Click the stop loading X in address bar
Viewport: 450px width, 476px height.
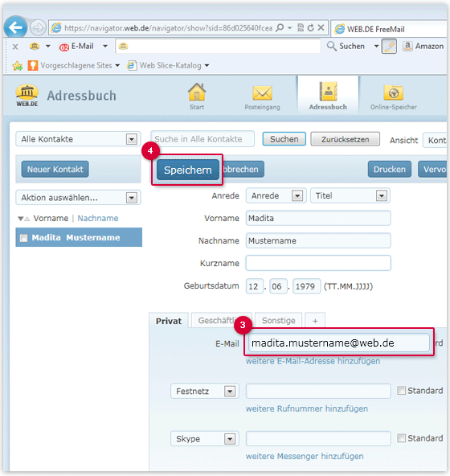pos(321,28)
